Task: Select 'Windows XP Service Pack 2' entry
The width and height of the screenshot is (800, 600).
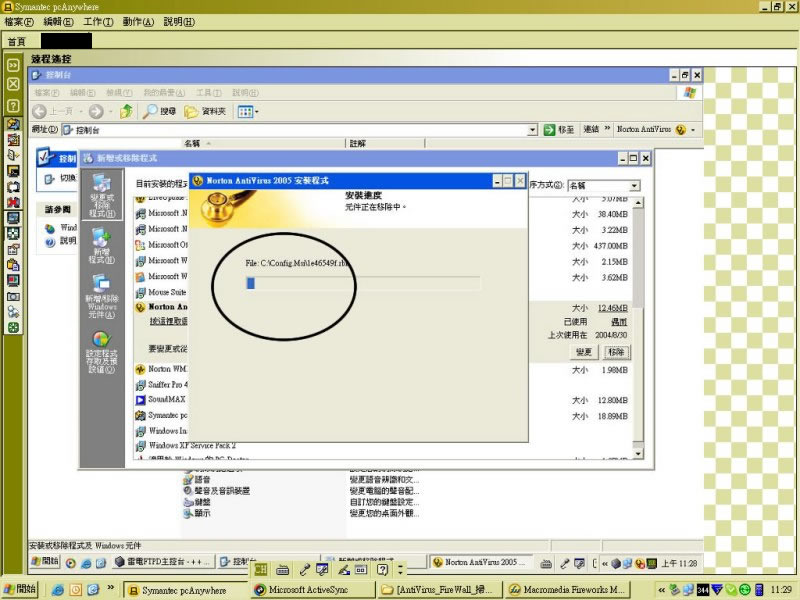Action: tap(186, 445)
